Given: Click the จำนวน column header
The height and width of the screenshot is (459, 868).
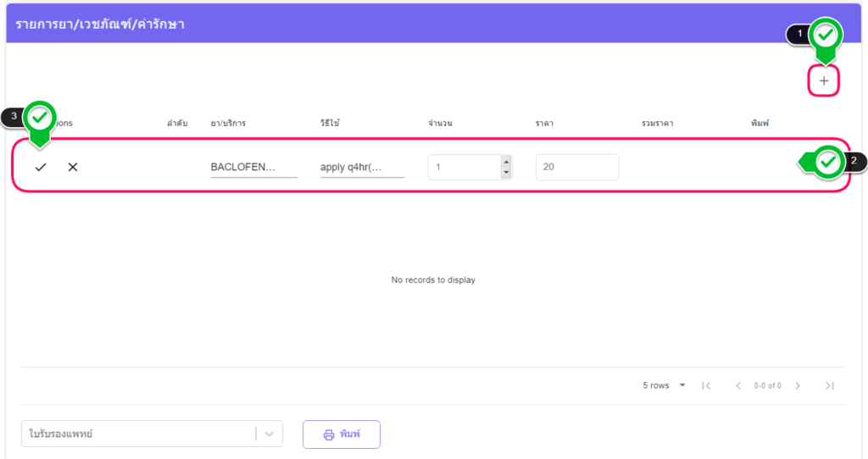Looking at the screenshot, I should point(440,124).
